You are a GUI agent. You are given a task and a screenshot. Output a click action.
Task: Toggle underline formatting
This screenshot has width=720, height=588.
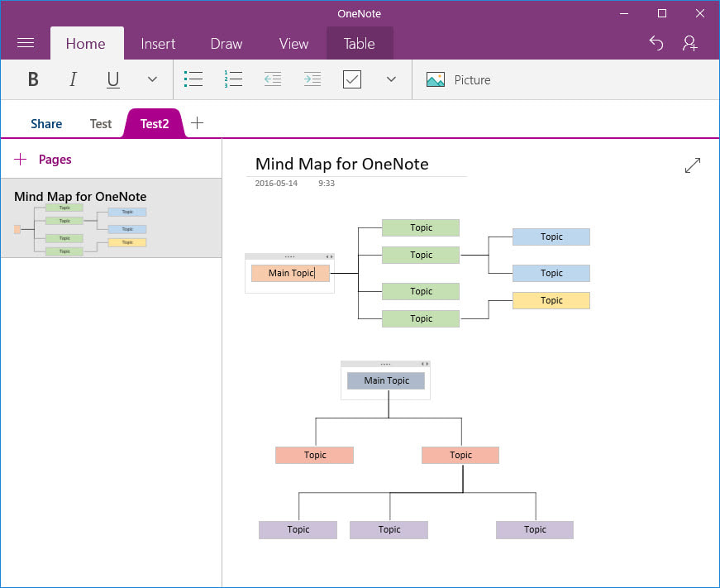[113, 79]
